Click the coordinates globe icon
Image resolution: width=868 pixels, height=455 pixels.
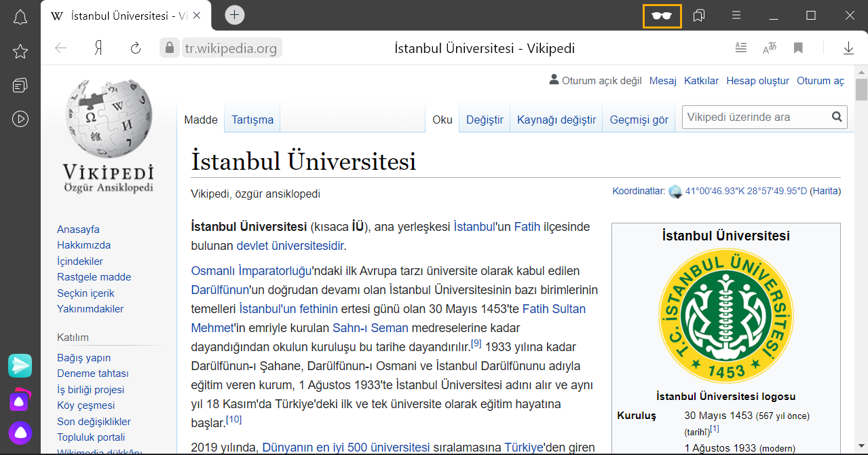[675, 192]
